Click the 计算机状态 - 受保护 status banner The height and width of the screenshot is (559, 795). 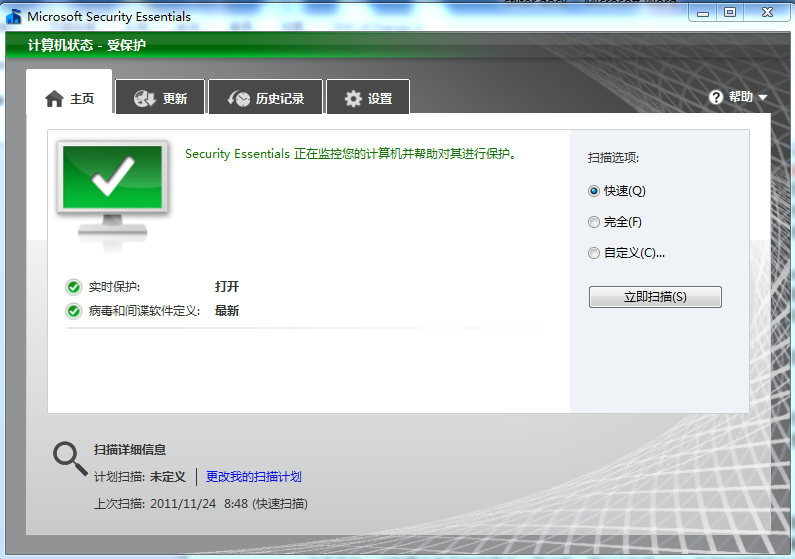(x=87, y=45)
